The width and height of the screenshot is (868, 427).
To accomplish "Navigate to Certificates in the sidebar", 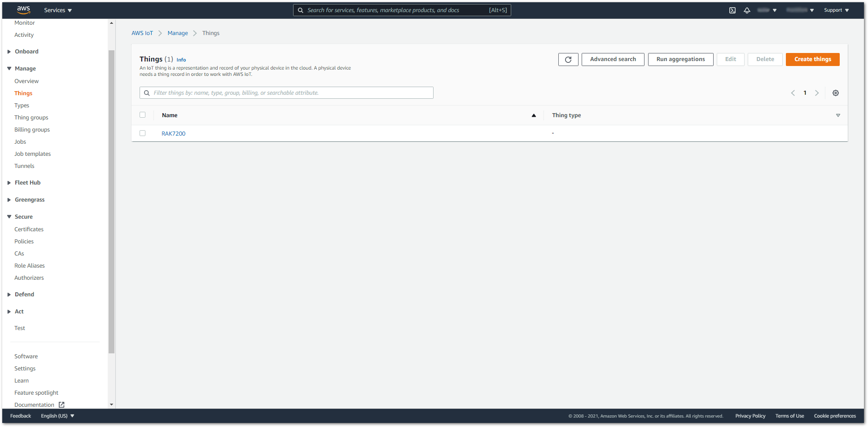I will tap(29, 229).
